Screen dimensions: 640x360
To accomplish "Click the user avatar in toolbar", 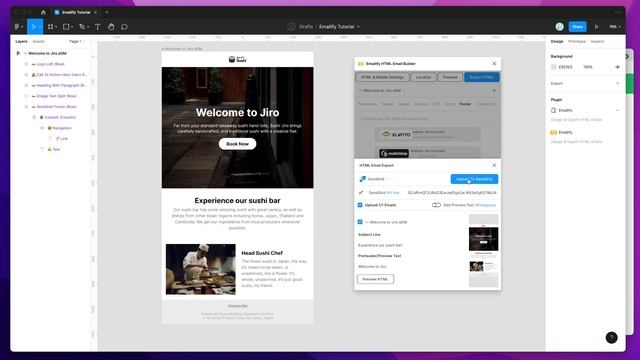I will click(x=560, y=27).
